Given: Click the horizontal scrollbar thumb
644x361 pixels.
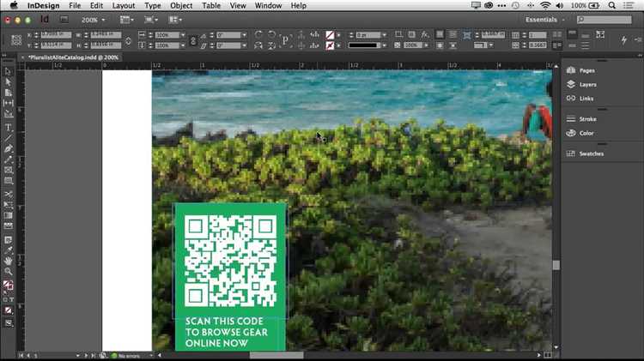Looking at the screenshot, I should (276, 355).
